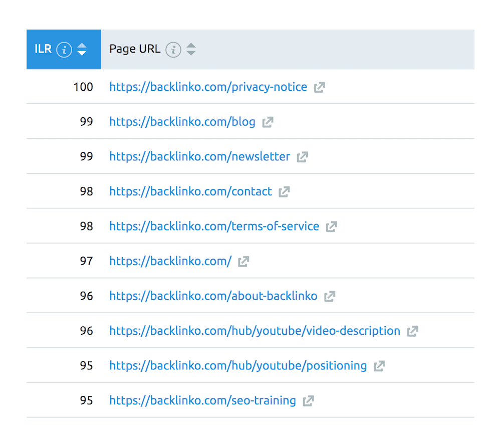The height and width of the screenshot is (448, 501).
Task: Open external link icon for video-description row
Action: point(412,331)
